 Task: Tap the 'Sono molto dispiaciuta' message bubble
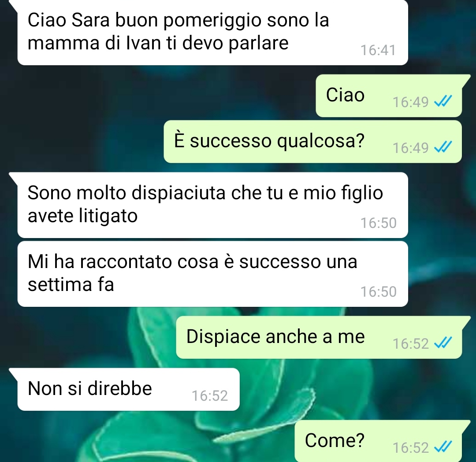(212, 205)
